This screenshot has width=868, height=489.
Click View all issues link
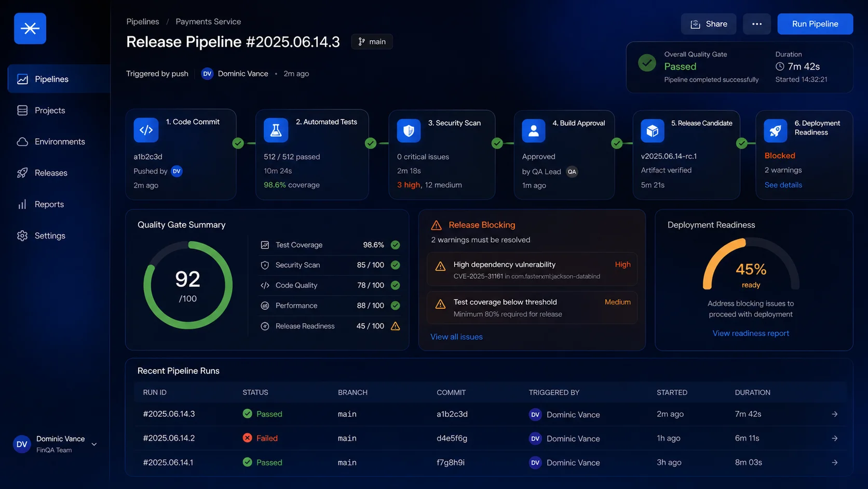456,337
